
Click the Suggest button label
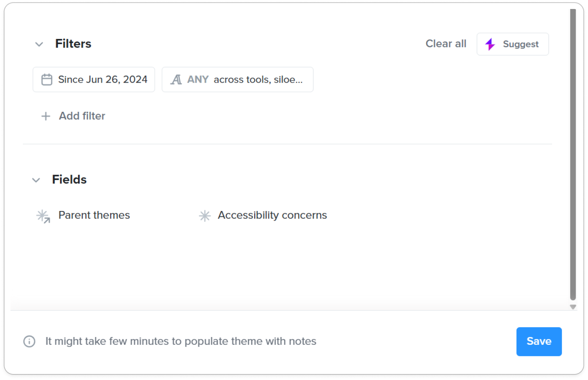(520, 44)
